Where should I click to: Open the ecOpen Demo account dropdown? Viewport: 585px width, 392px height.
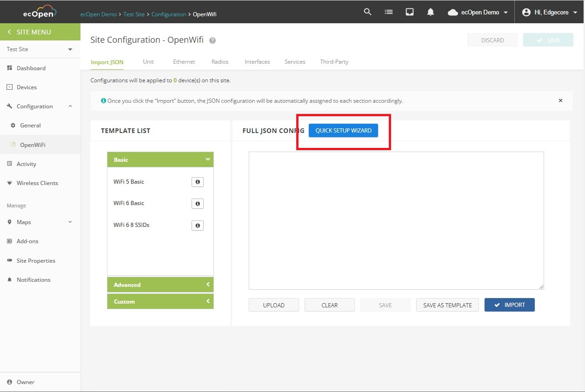(478, 13)
